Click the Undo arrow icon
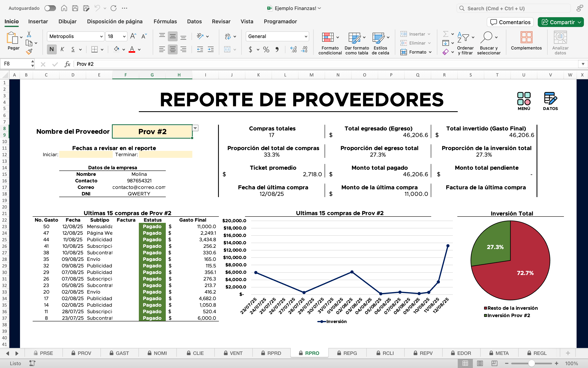Screen dimensions: 588x368 pos(97,8)
